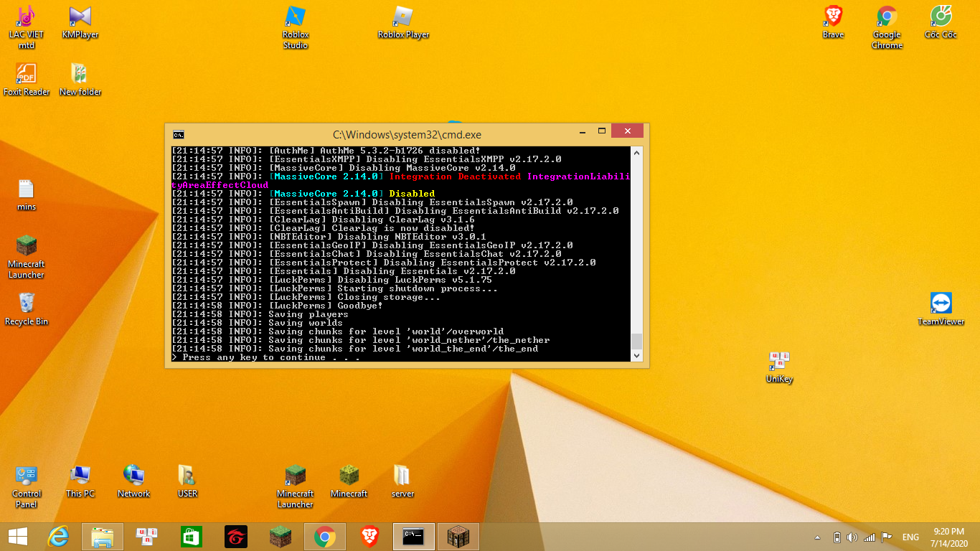Click the cmd scrollbar up arrow
The image size is (980, 551).
coord(636,151)
